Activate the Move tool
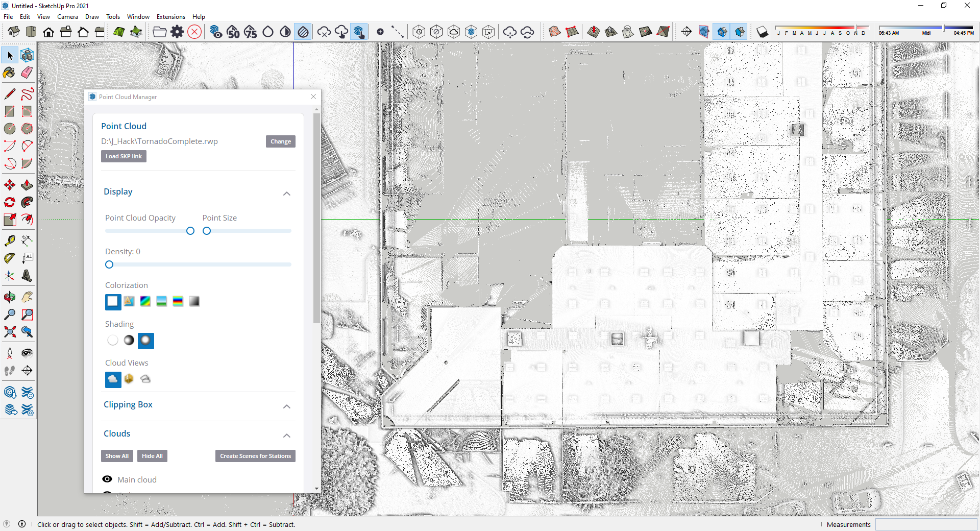Viewport: 980px width, 531px height. pos(10,185)
